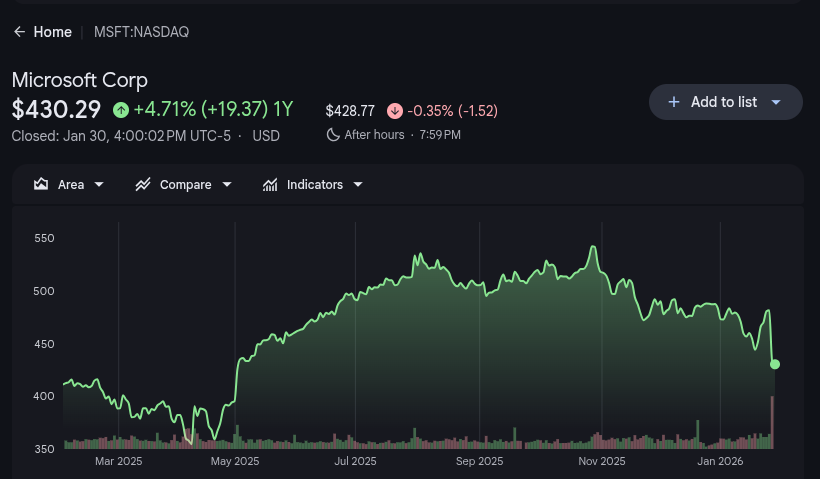
Task: Click the 400 price axis label
Action: (44, 396)
